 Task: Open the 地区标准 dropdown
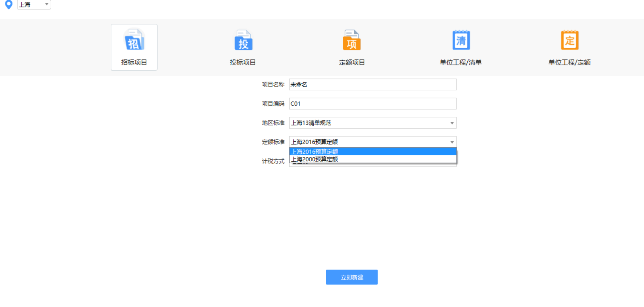point(373,123)
